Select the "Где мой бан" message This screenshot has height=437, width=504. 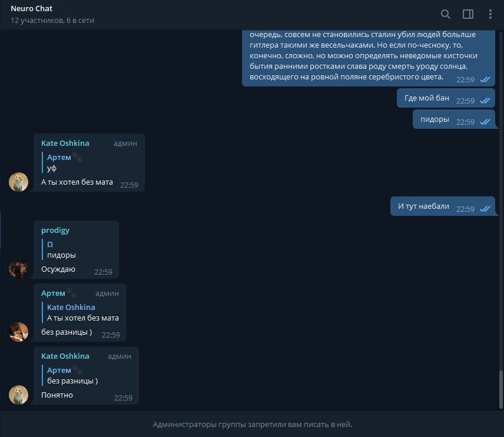click(x=446, y=98)
